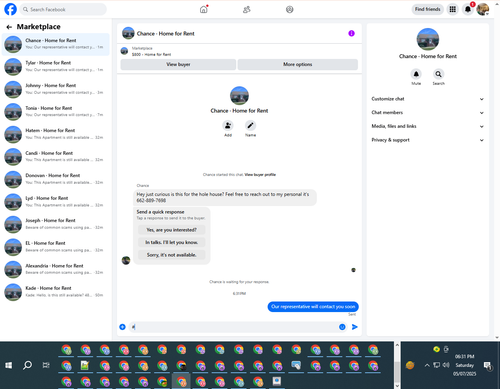The image size is (500, 389).
Task: Expand Privacy & support section
Action: point(428,140)
